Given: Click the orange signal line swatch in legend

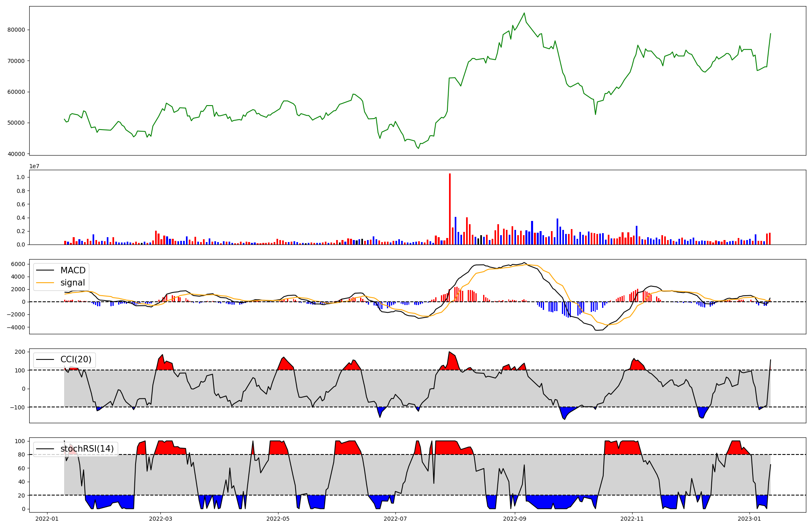Looking at the screenshot, I should (45, 283).
